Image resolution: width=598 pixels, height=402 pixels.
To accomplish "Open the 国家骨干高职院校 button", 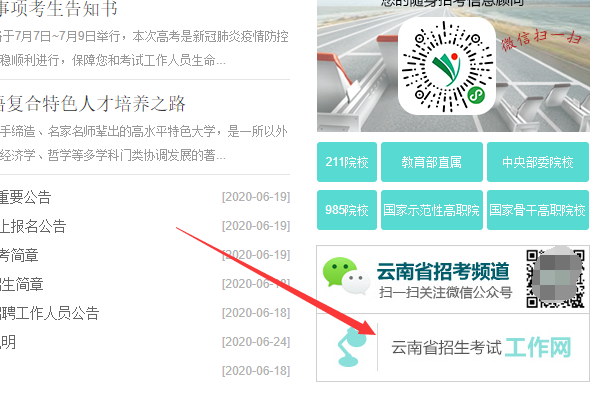I will [538, 210].
